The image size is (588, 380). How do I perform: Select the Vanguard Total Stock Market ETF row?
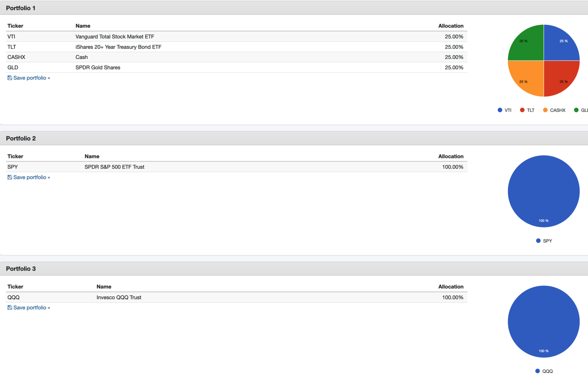(237, 37)
